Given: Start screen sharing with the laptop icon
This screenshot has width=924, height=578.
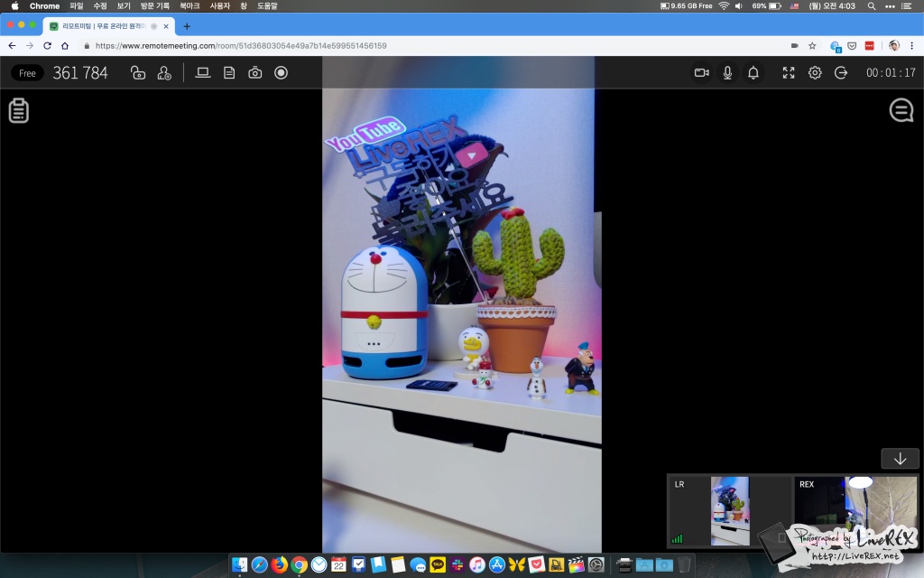Looking at the screenshot, I should (203, 72).
